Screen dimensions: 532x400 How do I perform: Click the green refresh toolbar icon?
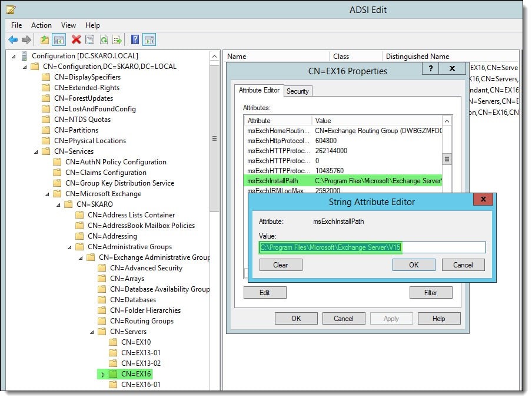104,39
